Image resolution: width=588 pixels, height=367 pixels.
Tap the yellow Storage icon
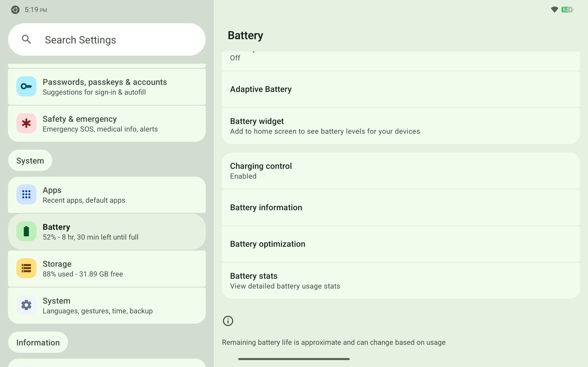click(x=26, y=268)
